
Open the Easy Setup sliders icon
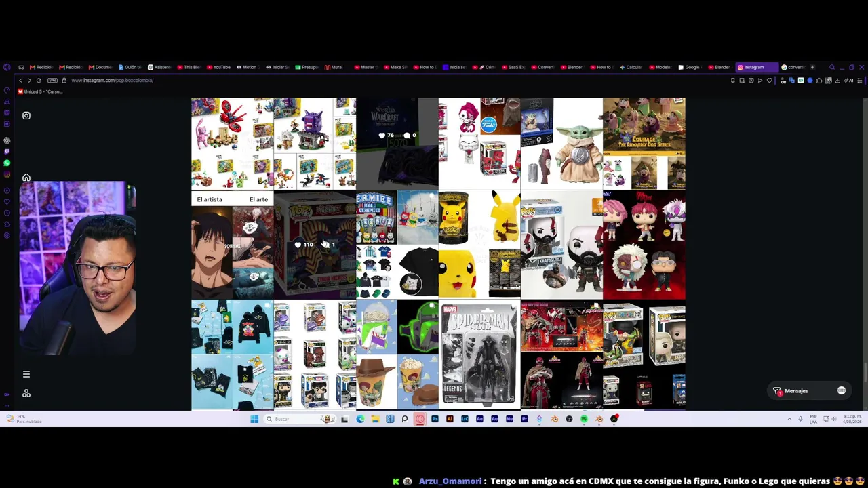860,80
